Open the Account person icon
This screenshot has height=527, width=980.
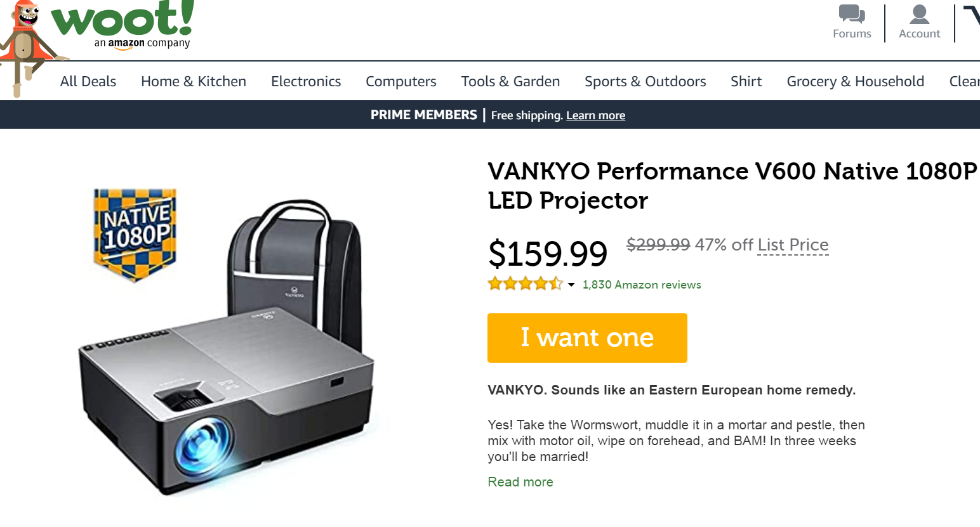click(x=919, y=14)
